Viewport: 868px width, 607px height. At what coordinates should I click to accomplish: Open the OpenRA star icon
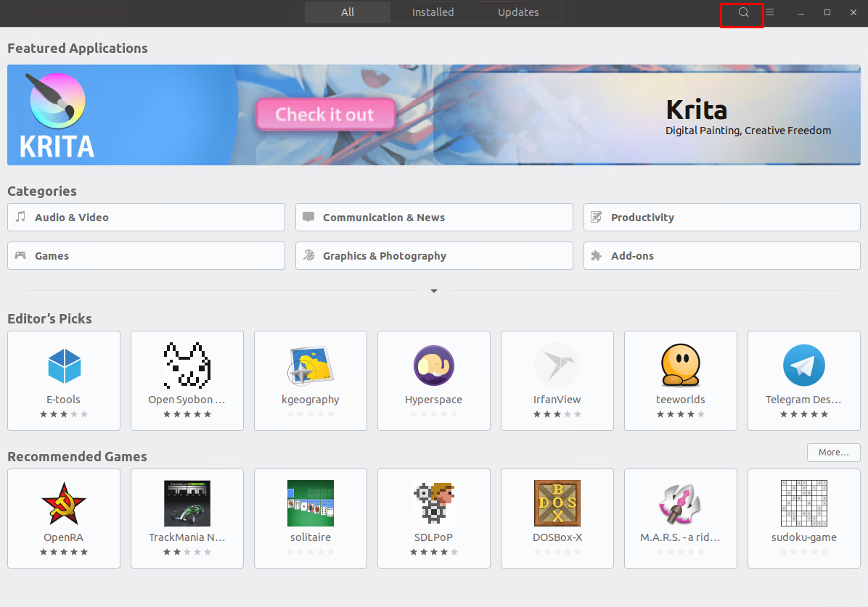[64, 503]
